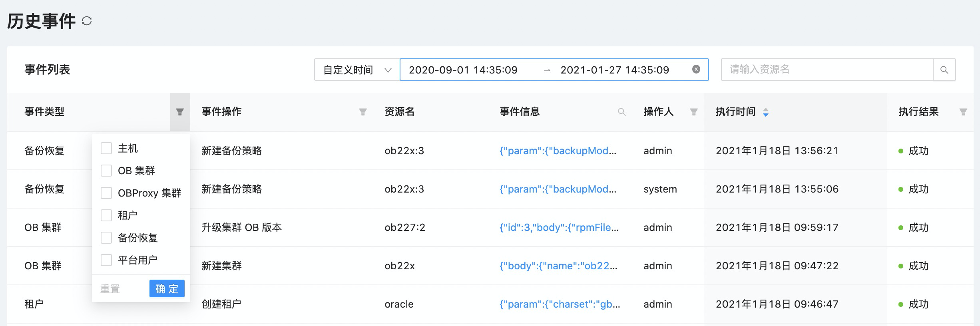The height and width of the screenshot is (326, 980).
Task: Check the 备份恢复 filter option
Action: click(x=106, y=238)
